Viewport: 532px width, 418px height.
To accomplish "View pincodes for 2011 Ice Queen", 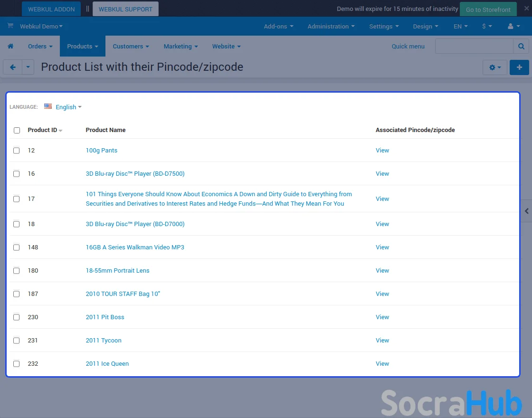I will (382, 364).
